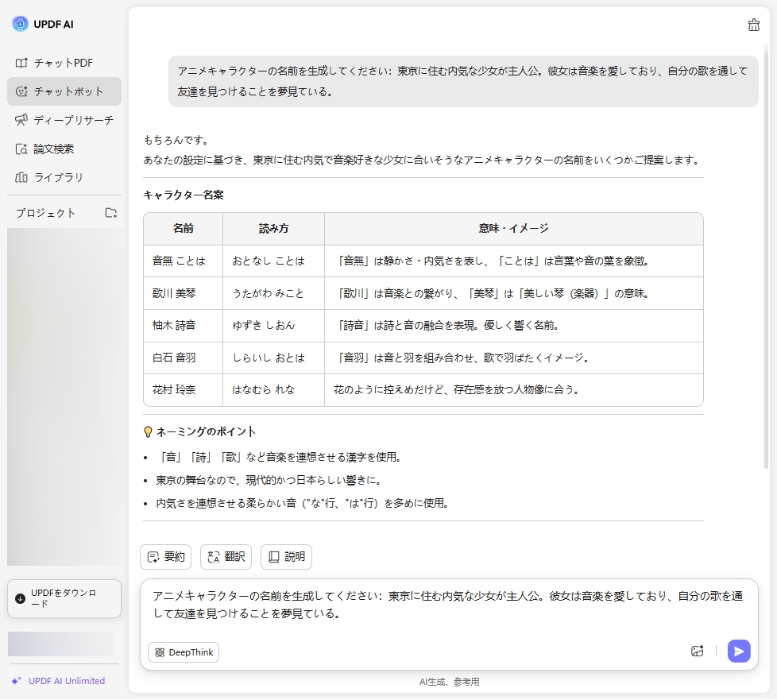Viewport: 777px width, 700px height.
Task: Click the download arrow icon beside UPDFをダウンロード
Action: point(21,598)
